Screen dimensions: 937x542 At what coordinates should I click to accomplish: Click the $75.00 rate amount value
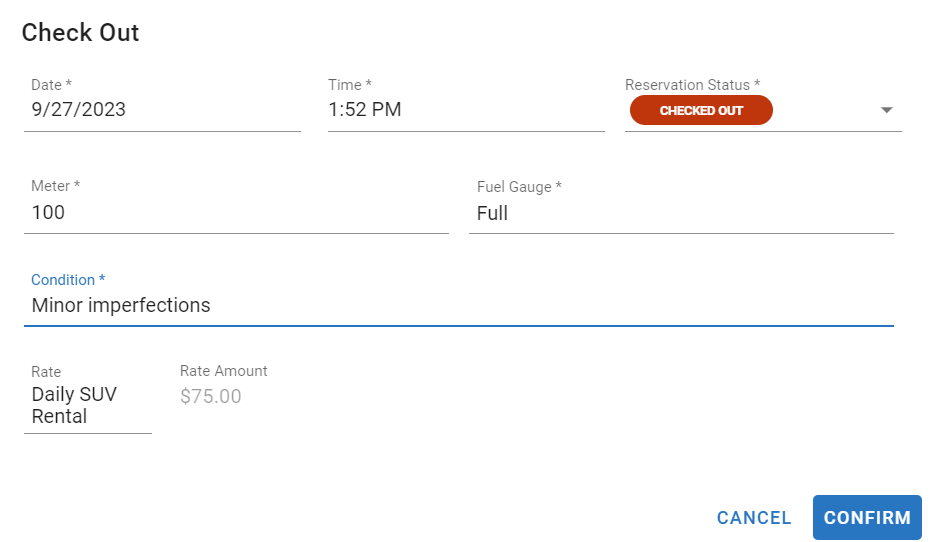tap(211, 396)
